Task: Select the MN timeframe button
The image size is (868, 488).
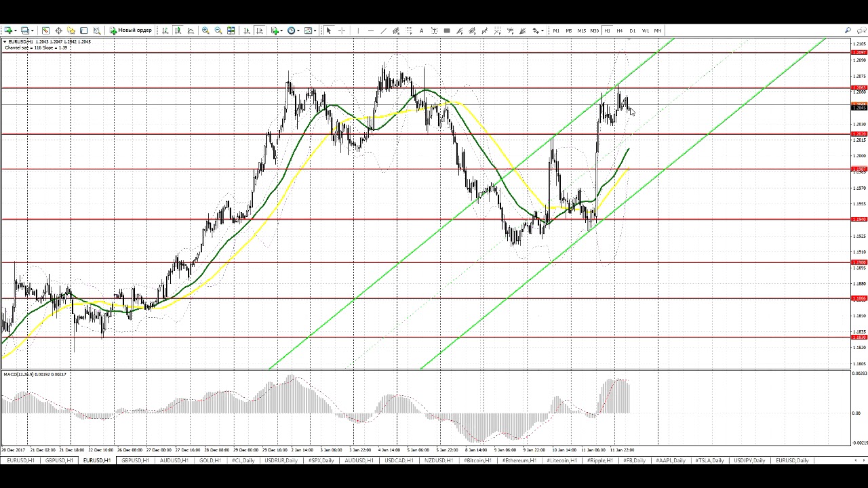Action: [x=658, y=30]
